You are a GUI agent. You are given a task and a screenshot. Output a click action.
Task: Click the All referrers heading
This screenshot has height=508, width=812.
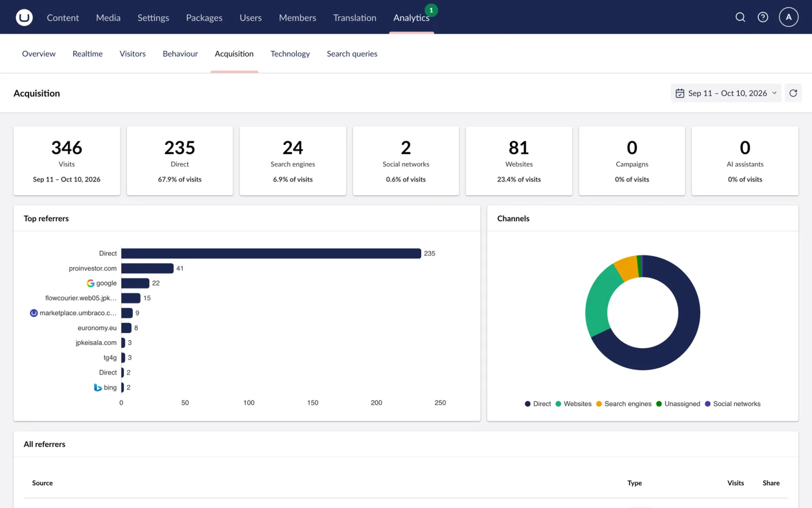45,444
